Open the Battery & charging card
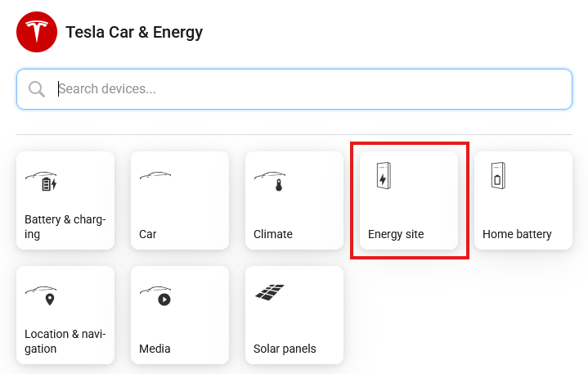 click(x=65, y=201)
